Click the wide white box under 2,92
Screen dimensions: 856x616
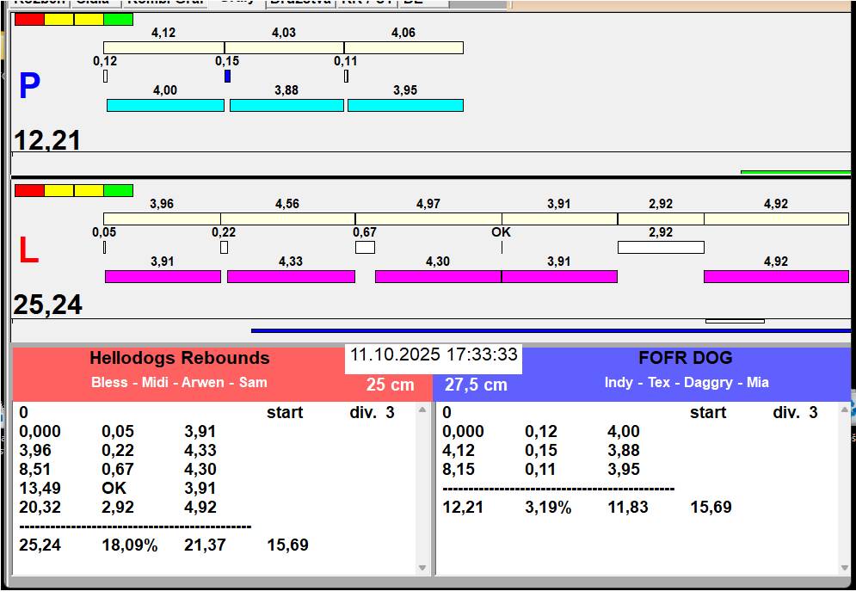(x=661, y=248)
